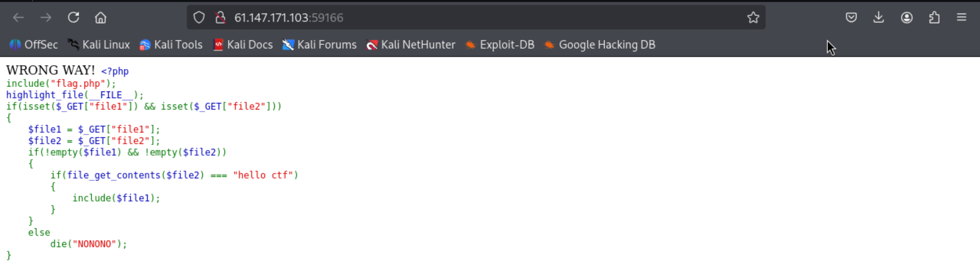The width and height of the screenshot is (980, 271).
Task: Open the Google Hacking DB bookmark
Action: tap(600, 45)
